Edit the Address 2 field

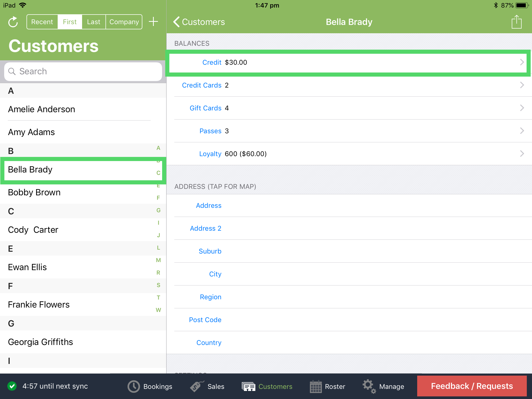tap(349, 228)
